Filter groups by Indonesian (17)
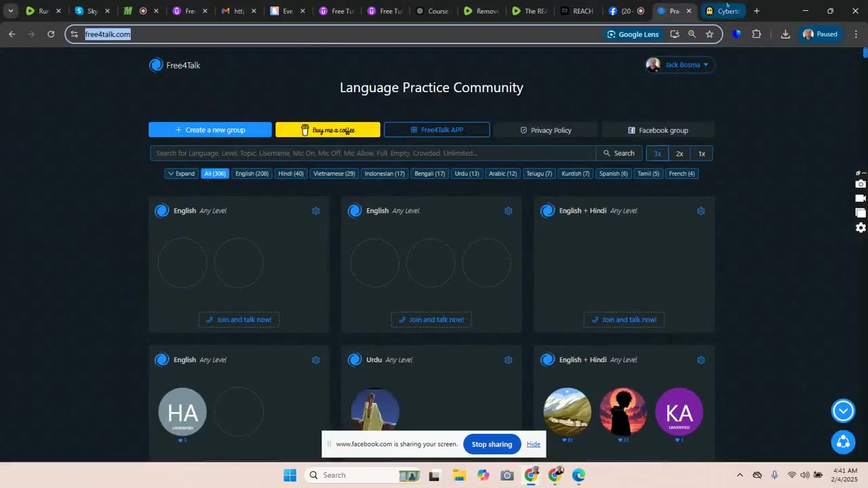868x488 pixels. 384,174
